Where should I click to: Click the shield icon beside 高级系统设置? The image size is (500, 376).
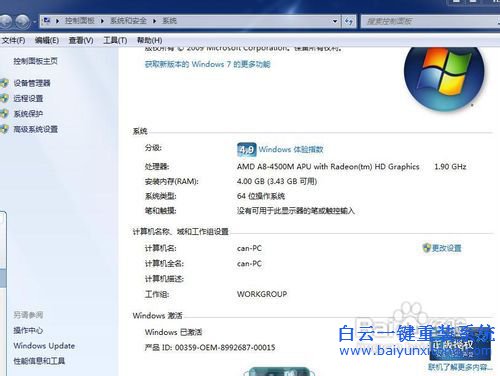click(x=4, y=129)
